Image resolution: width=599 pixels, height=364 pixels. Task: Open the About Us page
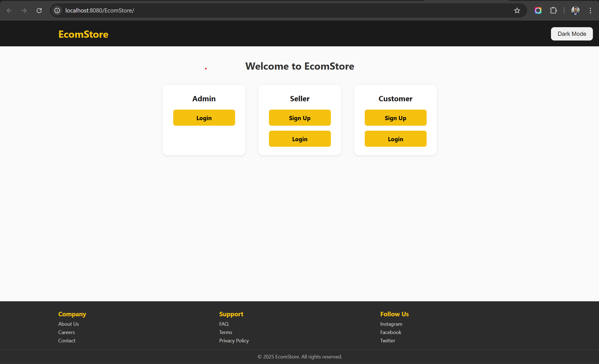point(68,324)
